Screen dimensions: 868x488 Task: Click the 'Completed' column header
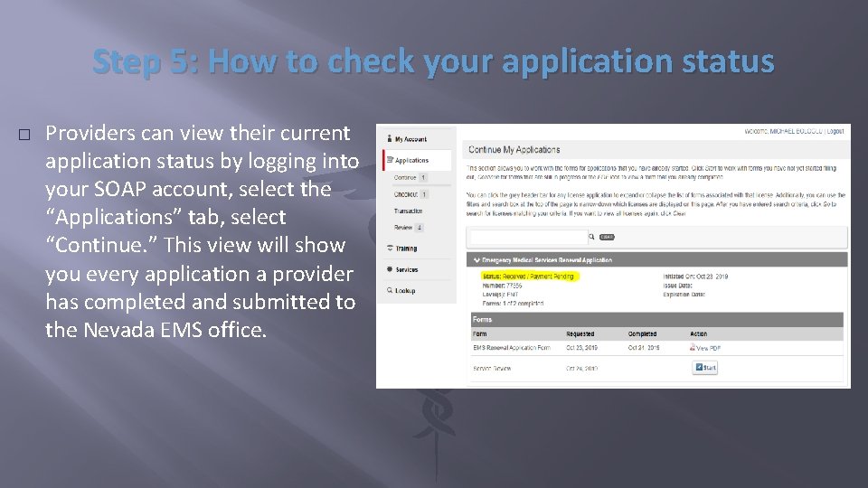pos(642,333)
